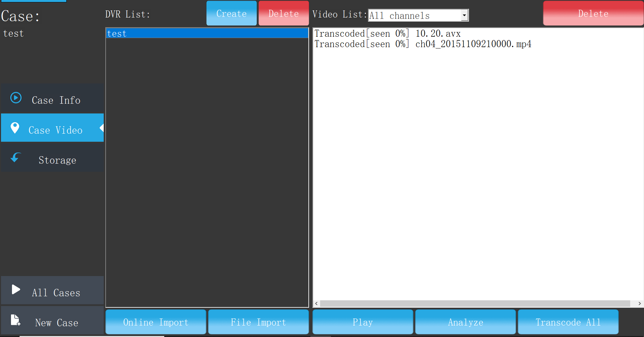Open File Import

pos(258,322)
